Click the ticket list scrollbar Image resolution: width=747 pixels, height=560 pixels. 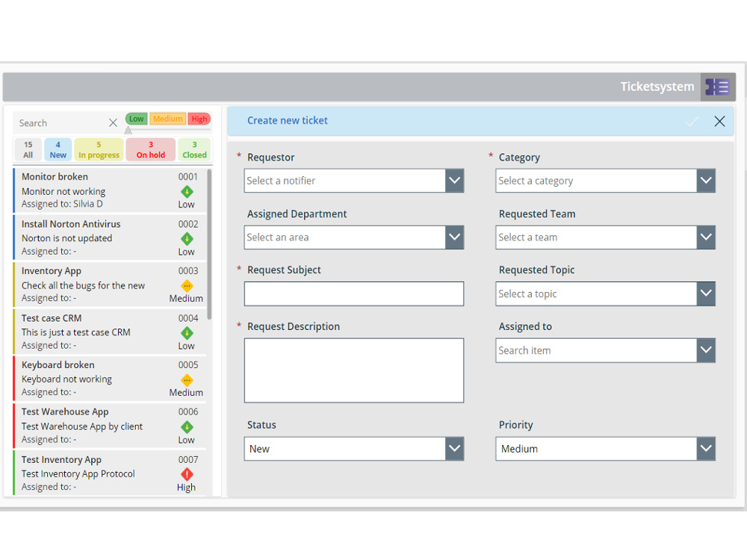coord(209,244)
